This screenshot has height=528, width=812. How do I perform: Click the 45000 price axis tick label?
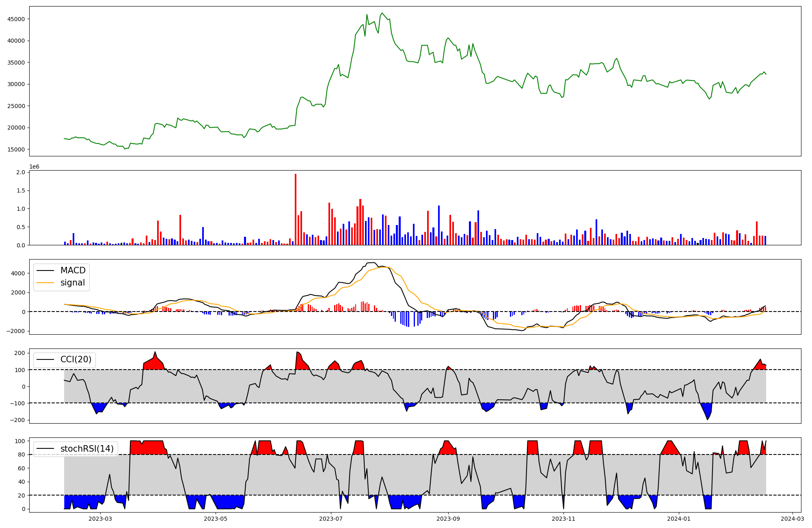click(16, 19)
